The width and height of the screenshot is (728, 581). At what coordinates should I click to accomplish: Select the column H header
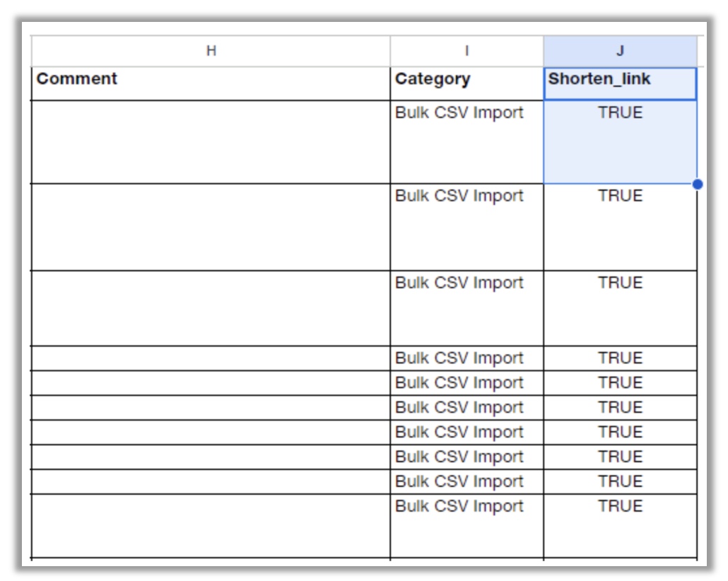(x=211, y=51)
